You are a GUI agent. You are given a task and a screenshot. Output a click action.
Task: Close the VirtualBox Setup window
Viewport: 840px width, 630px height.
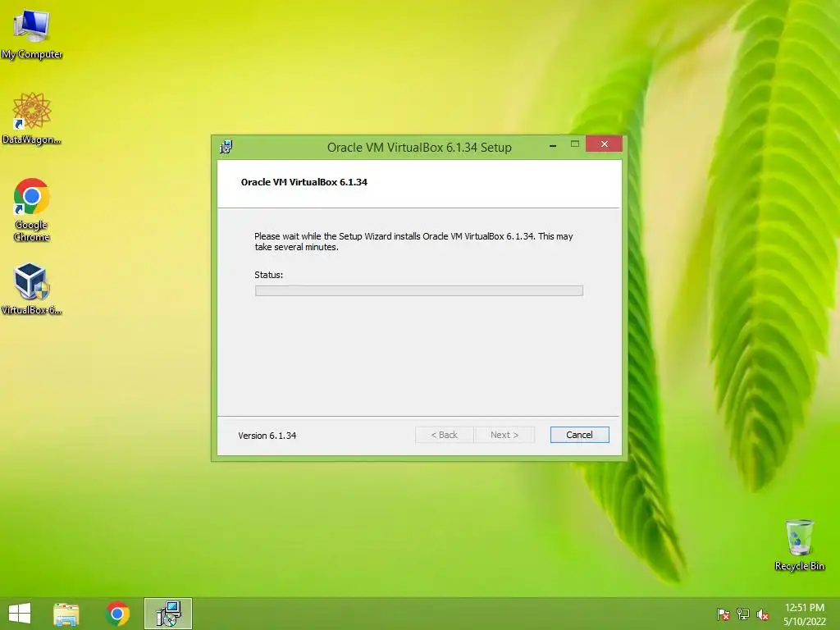click(604, 144)
